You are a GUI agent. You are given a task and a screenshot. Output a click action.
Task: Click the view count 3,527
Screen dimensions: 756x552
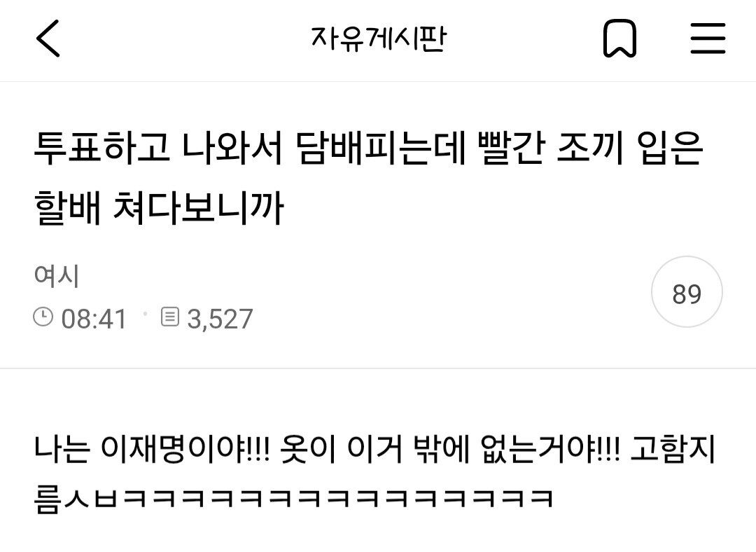click(x=220, y=319)
